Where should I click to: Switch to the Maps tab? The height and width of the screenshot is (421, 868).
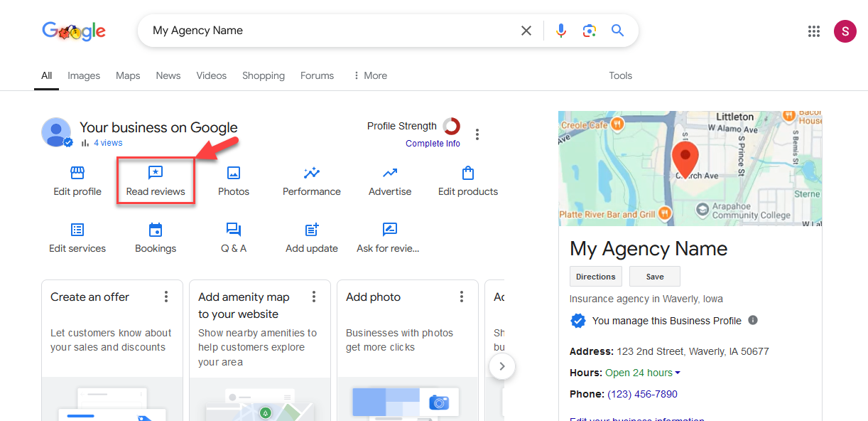(128, 75)
